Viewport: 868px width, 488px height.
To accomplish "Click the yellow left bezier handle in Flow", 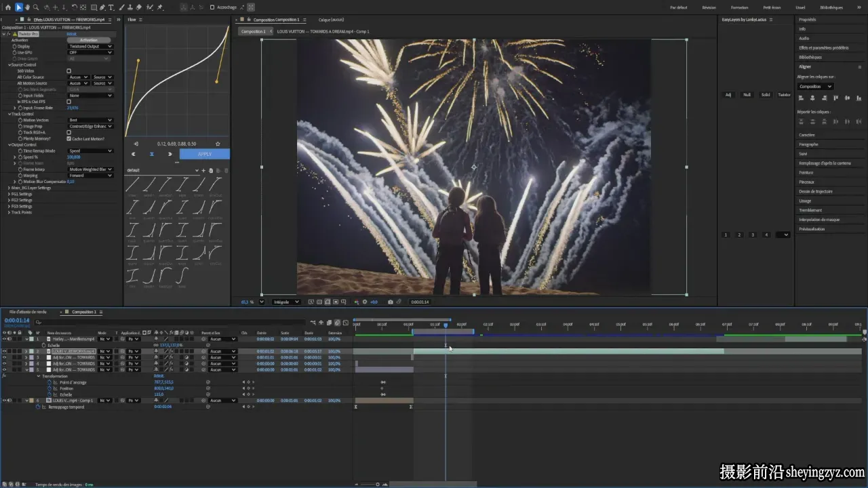I will coord(138,61).
